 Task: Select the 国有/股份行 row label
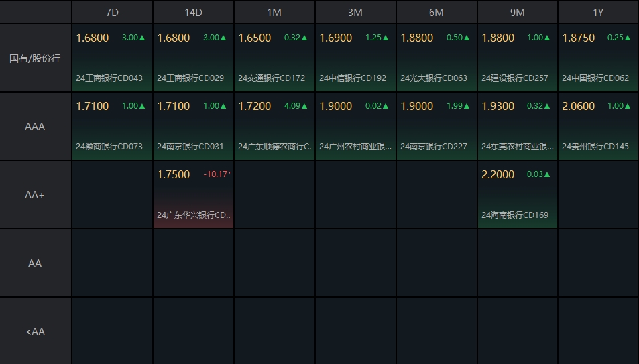pyautogui.click(x=35, y=58)
